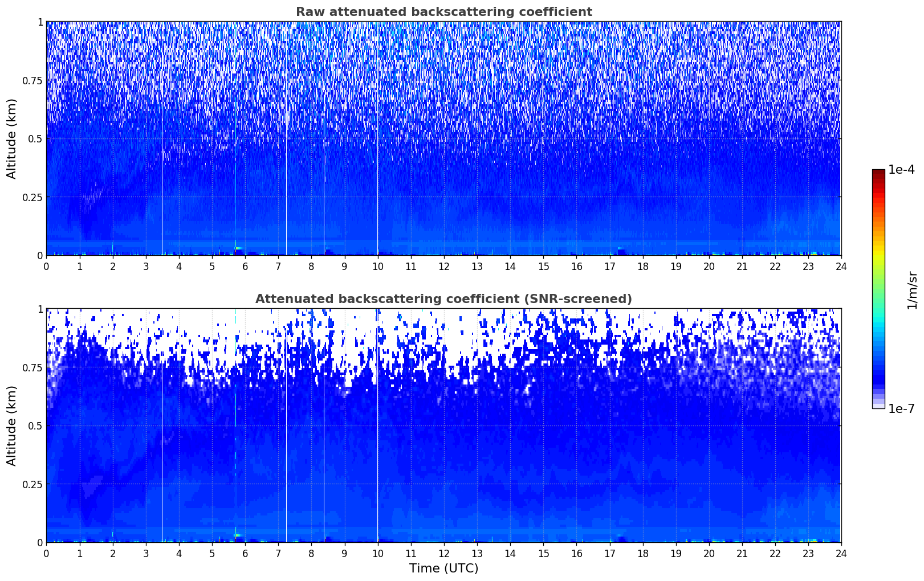Click the top plot time tick '6'
The image size is (924, 581).
[245, 266]
